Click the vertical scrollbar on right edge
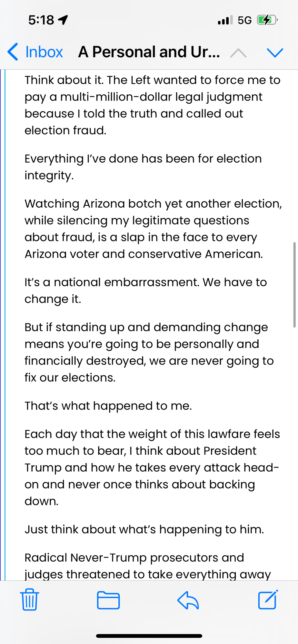This screenshot has height=644, width=298. (294, 285)
